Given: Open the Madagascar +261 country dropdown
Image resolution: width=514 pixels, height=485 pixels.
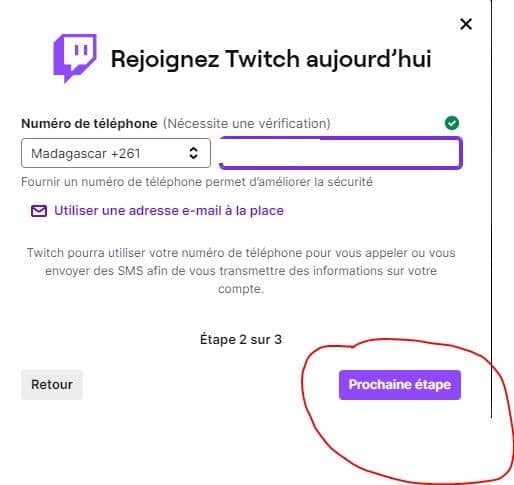Looking at the screenshot, I should pos(116,153).
